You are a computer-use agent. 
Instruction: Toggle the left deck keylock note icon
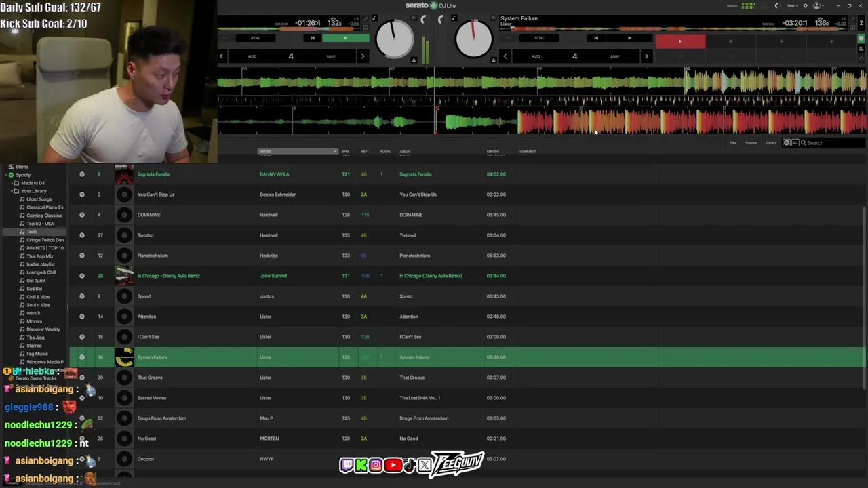tap(374, 18)
